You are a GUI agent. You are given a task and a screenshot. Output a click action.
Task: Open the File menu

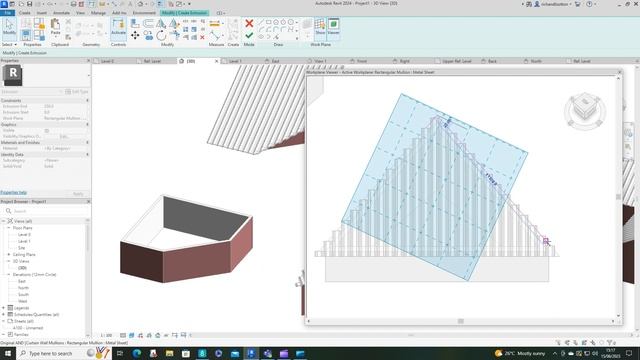click(7, 13)
